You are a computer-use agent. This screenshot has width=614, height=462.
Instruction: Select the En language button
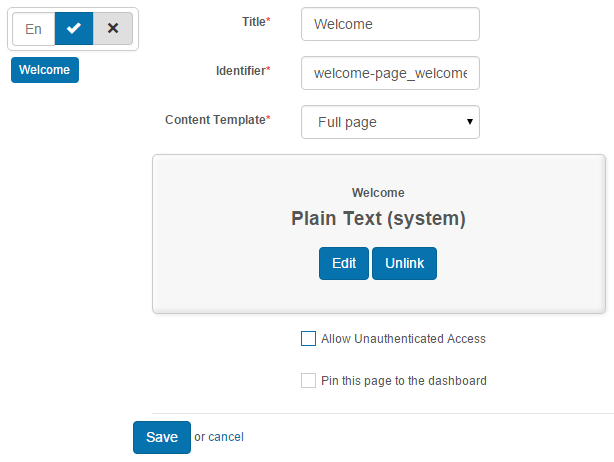pyautogui.click(x=34, y=29)
